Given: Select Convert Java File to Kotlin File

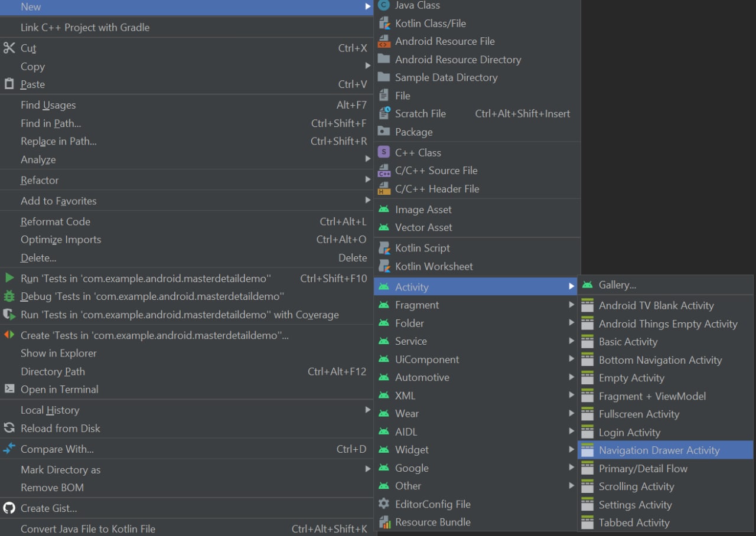Looking at the screenshot, I should pyautogui.click(x=187, y=528).
